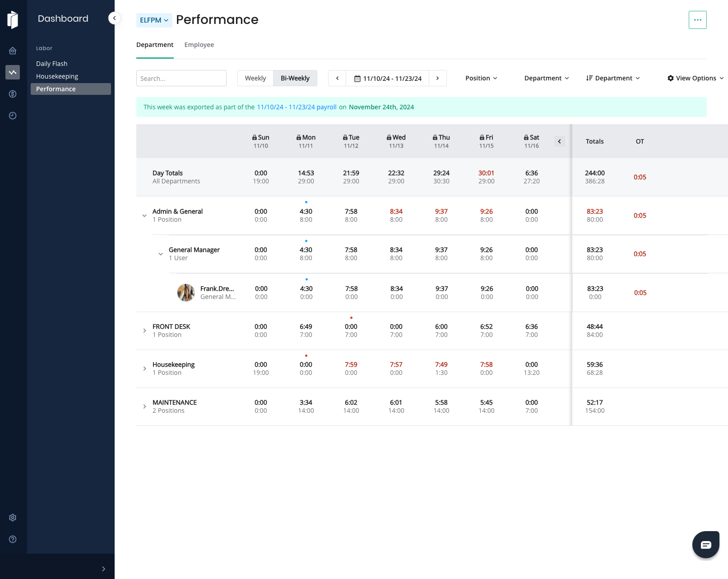
Task: Open the ELFPM property dropdown
Action: [x=154, y=20]
